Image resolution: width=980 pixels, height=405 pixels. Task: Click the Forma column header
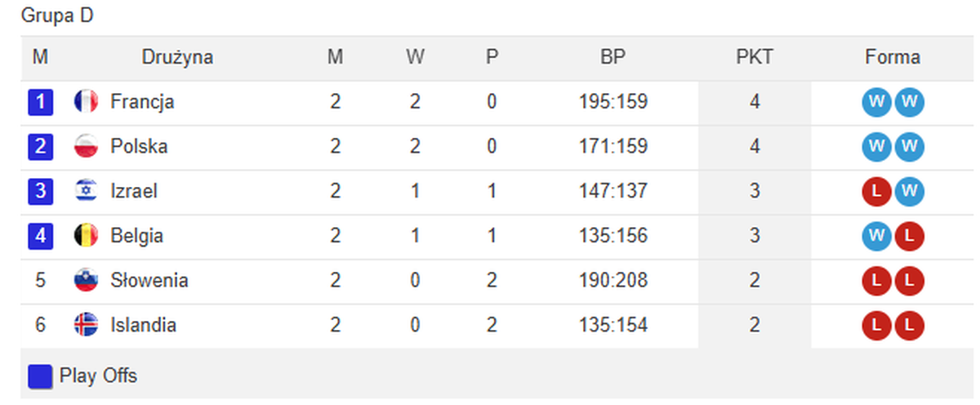(893, 57)
